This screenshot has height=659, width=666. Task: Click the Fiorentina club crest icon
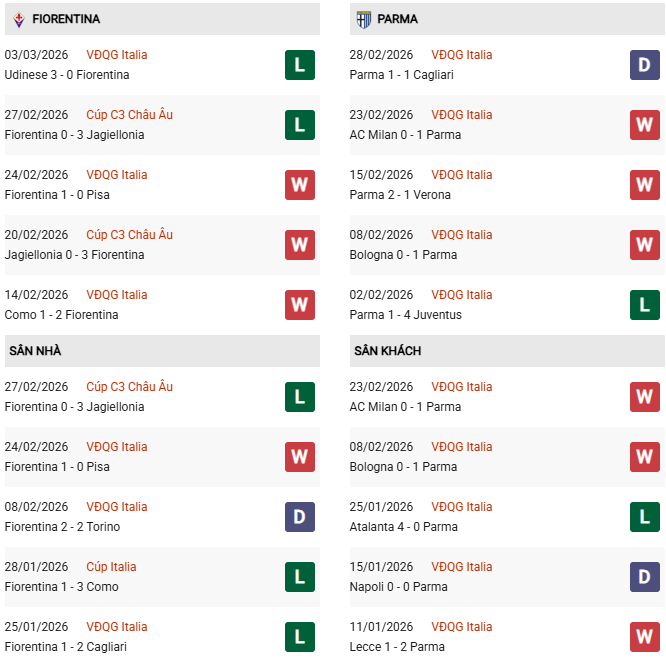[19, 19]
